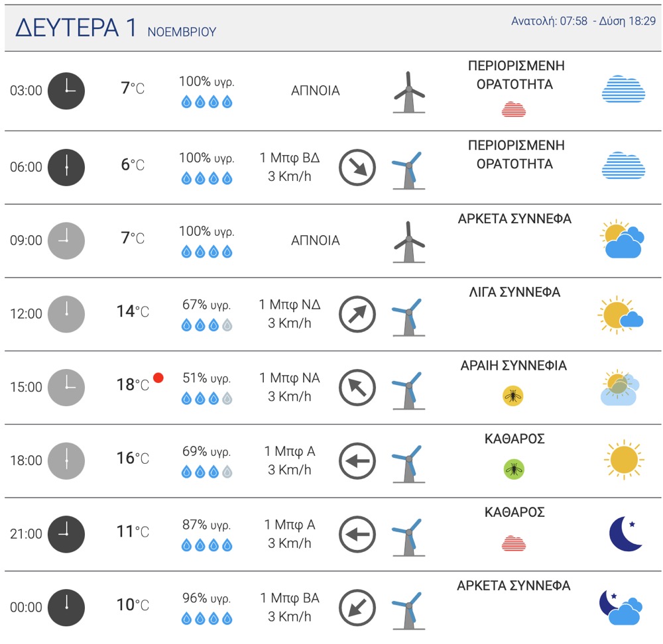Click the sunrise and sunset times text

[x=583, y=21]
